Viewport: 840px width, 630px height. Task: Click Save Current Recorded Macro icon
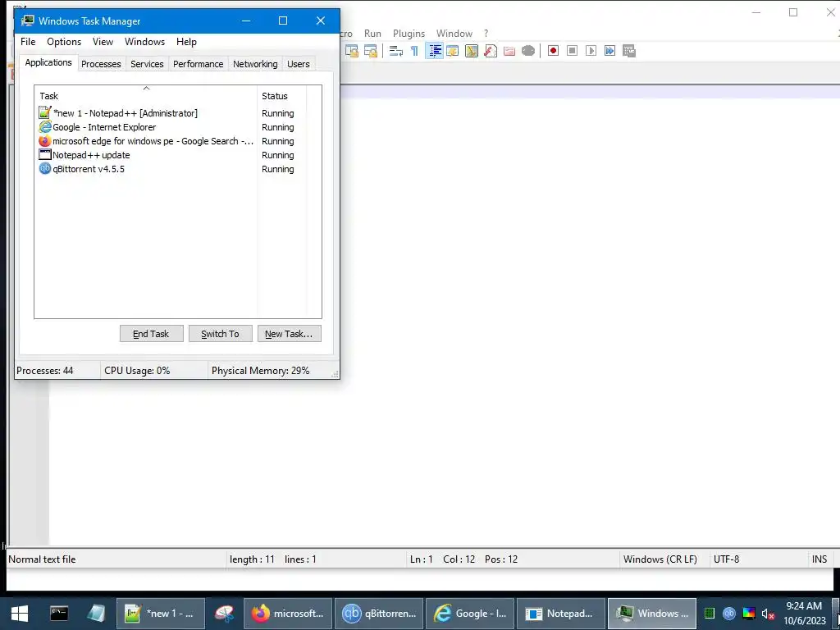[629, 51]
